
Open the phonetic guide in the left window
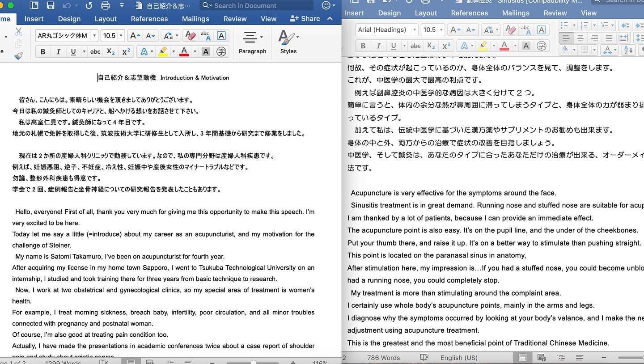click(205, 36)
